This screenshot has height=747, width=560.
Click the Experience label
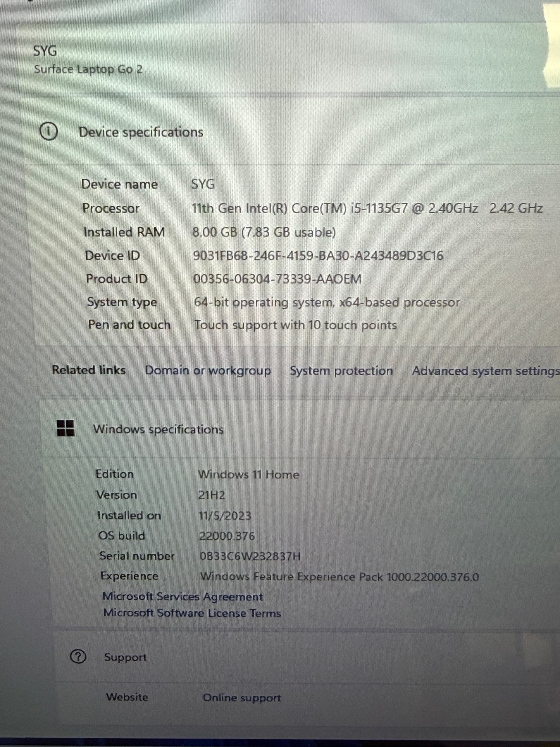129,576
